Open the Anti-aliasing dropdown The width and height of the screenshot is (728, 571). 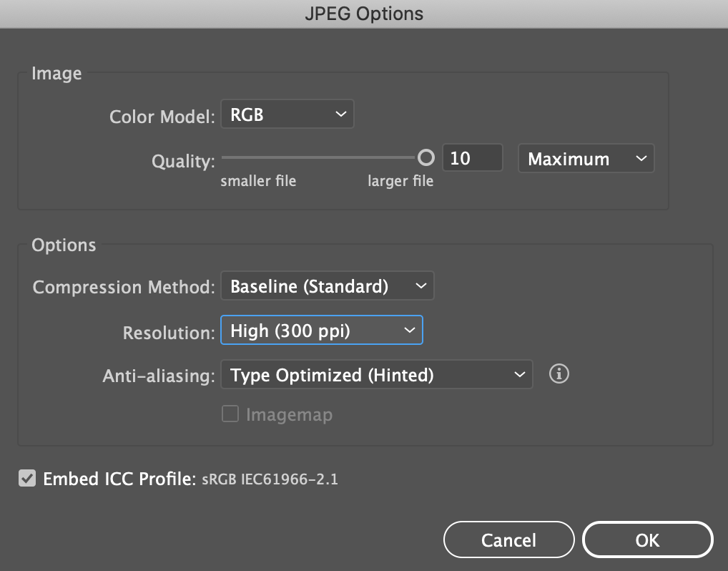[377, 374]
